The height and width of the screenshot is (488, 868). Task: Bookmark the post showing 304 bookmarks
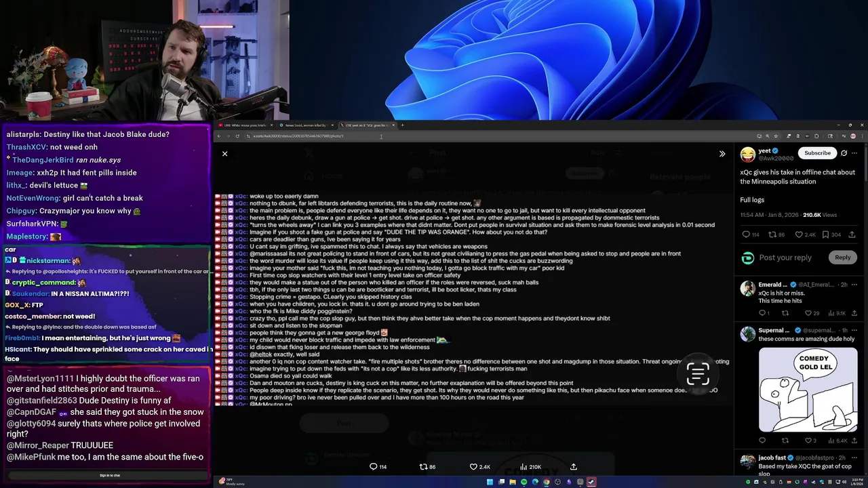831,235
